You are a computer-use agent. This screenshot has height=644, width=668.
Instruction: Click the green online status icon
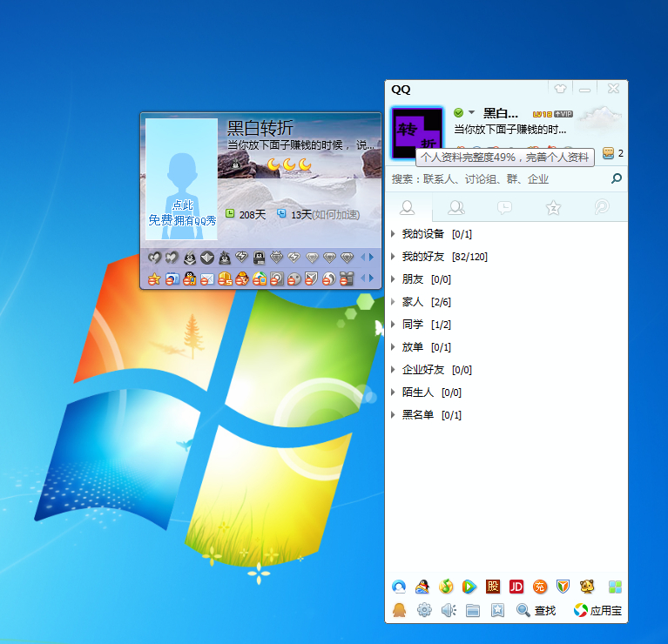point(458,113)
